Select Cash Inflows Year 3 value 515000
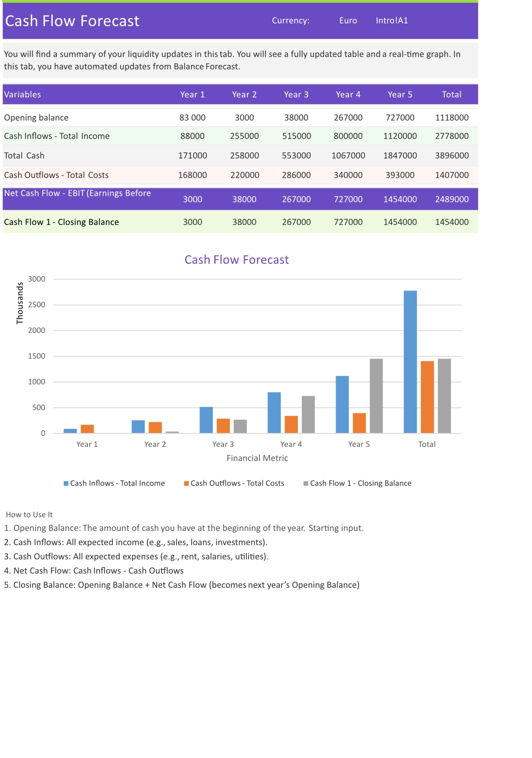532x758 pixels. point(296,136)
